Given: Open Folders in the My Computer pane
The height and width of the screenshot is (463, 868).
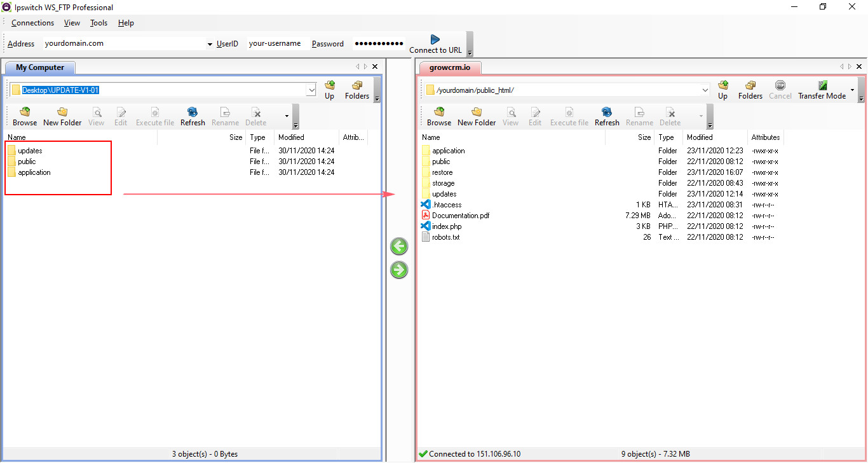Looking at the screenshot, I should [x=357, y=90].
